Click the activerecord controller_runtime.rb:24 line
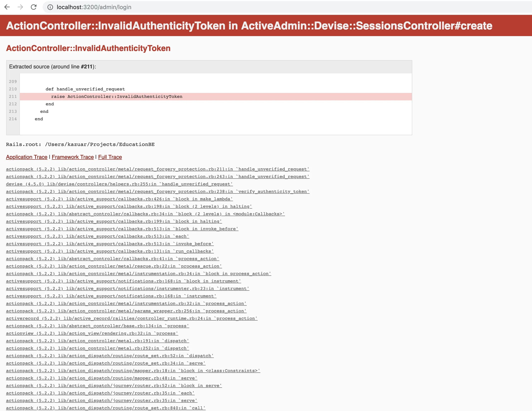Screen dimensions: 532x411 132,318
